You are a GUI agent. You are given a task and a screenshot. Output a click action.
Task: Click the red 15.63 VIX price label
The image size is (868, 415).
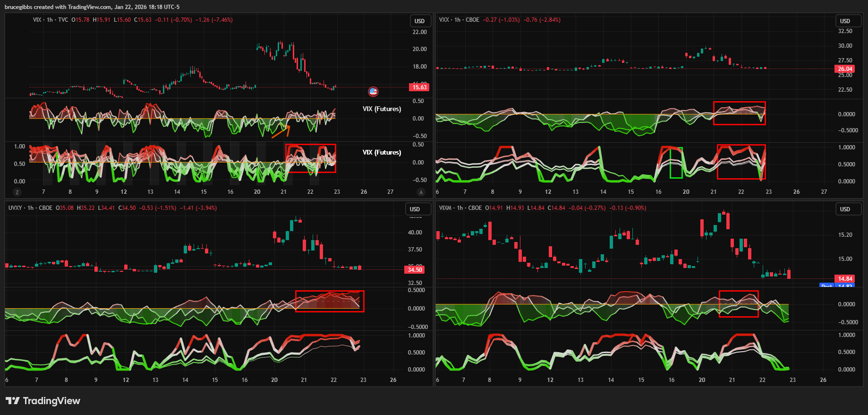[419, 87]
